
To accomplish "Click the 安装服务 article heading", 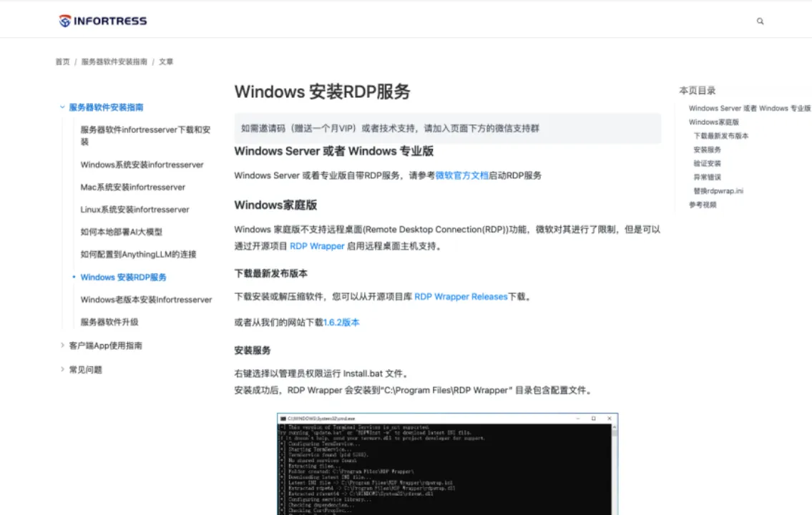I will 253,350.
